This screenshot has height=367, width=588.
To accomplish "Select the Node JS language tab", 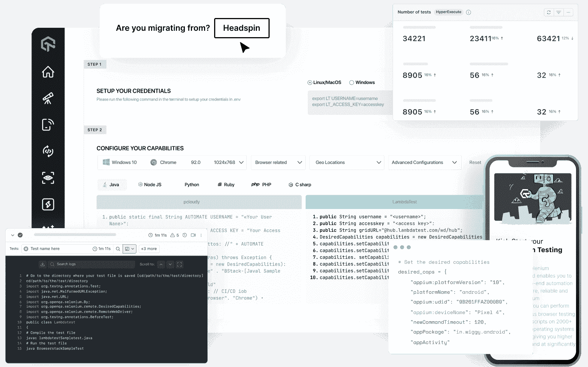I will click(150, 185).
